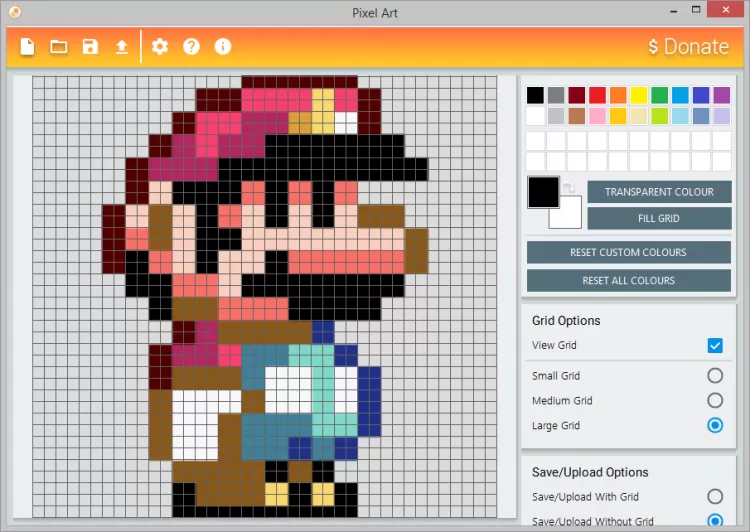Pick the lime green palette swatch
The width and height of the screenshot is (750, 532).
(x=660, y=116)
